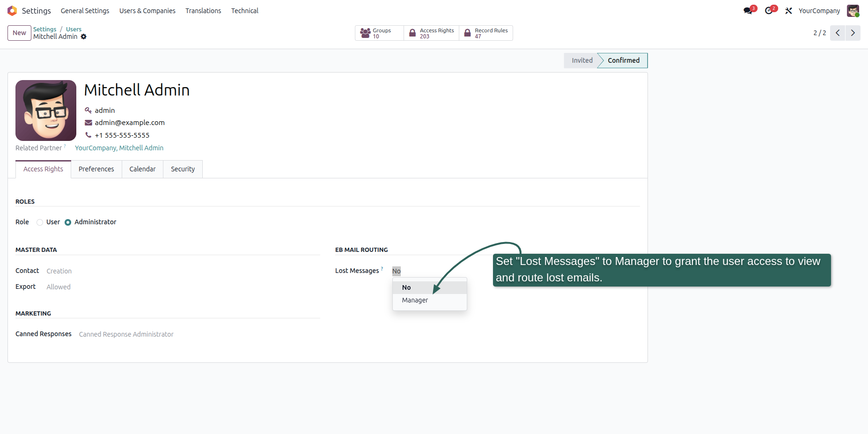Screen dimensions: 868x434
Task: Select the User role radio button
Action: (40, 222)
